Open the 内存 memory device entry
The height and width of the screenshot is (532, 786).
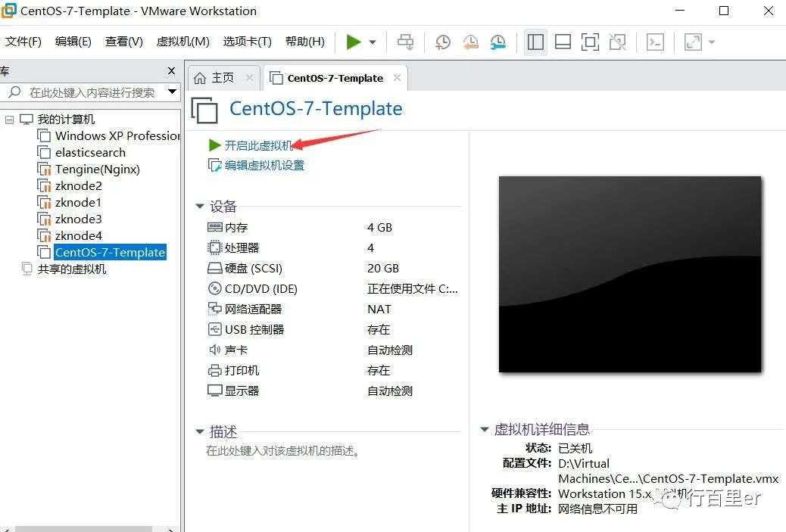pos(235,228)
